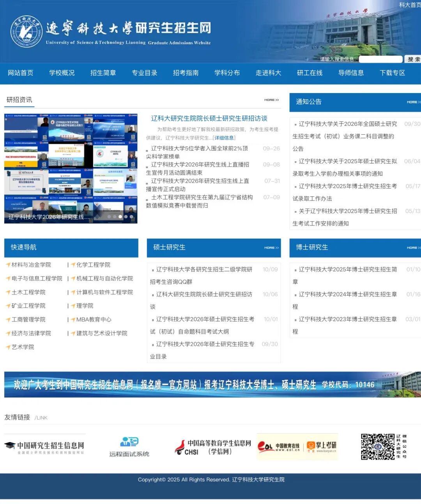Open the EOL 中国教育在线 logo
This screenshot has height=504, width=421.
tap(279, 447)
